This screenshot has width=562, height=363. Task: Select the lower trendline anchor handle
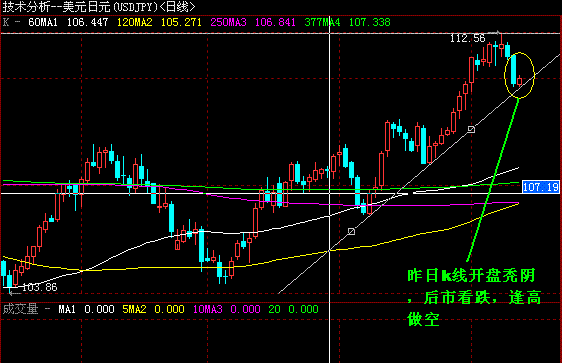point(352,231)
